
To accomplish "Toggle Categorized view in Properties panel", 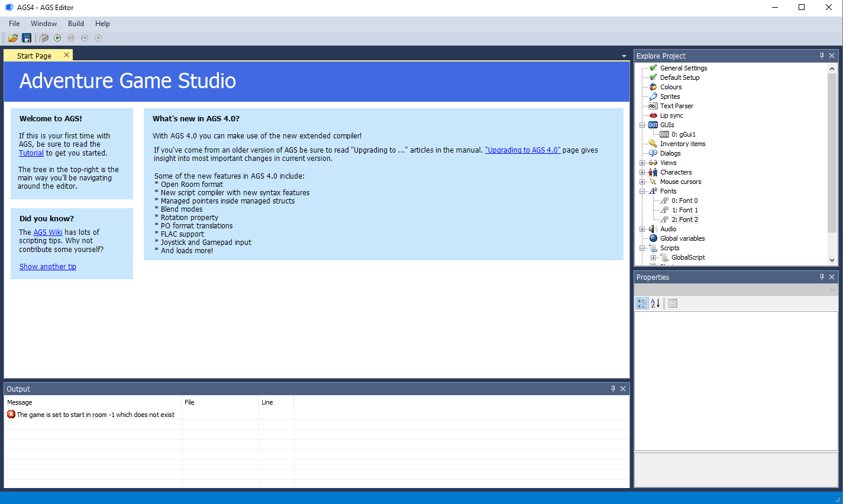I will (642, 303).
